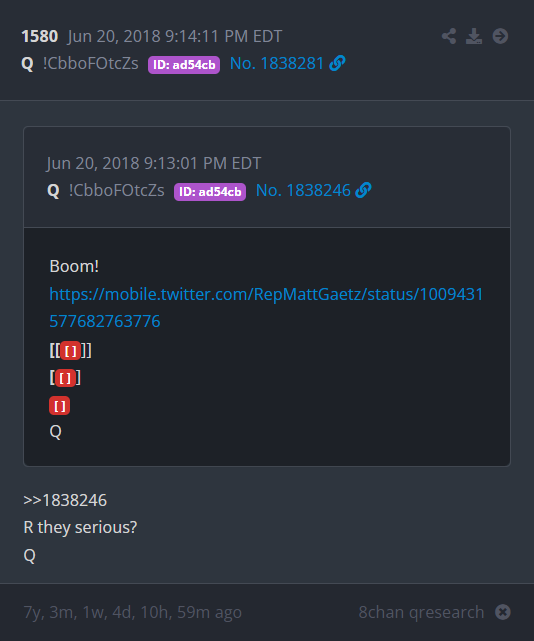Click the share icon for post 1580
Image resolution: width=534 pixels, height=641 pixels.
(x=449, y=36)
